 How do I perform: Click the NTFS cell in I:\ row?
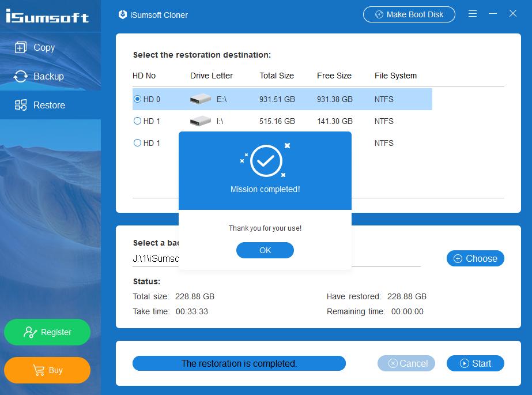[x=384, y=121]
